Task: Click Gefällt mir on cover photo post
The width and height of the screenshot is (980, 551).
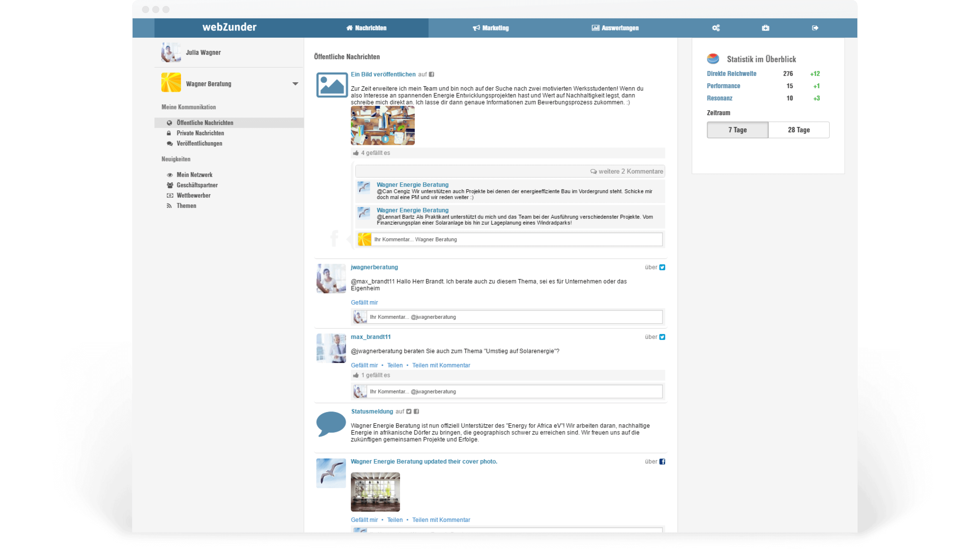Action: 364,520
